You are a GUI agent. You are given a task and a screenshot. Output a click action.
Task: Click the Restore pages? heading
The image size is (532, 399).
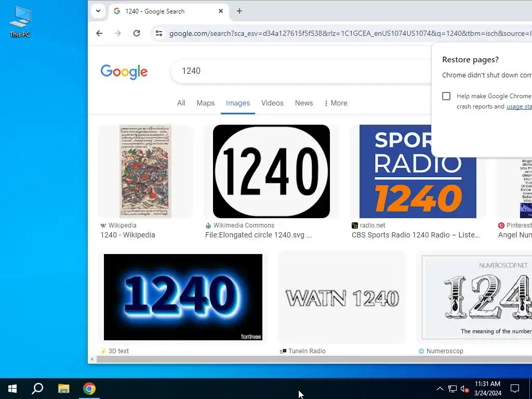[x=470, y=60]
